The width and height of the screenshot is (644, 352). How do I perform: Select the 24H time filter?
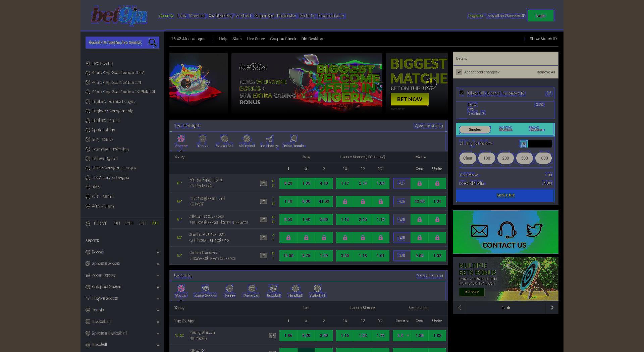pyautogui.click(x=129, y=223)
